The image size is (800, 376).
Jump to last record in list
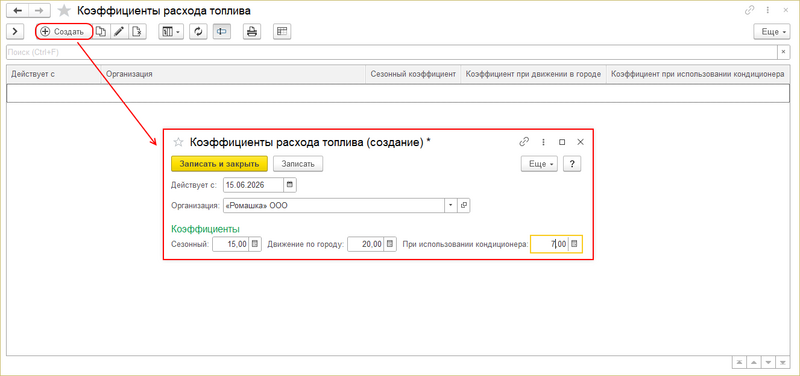(783, 362)
